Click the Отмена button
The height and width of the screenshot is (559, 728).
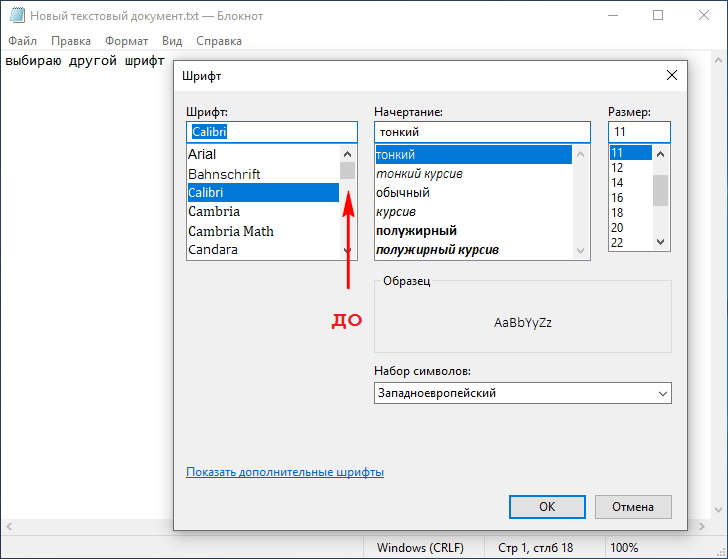point(633,507)
